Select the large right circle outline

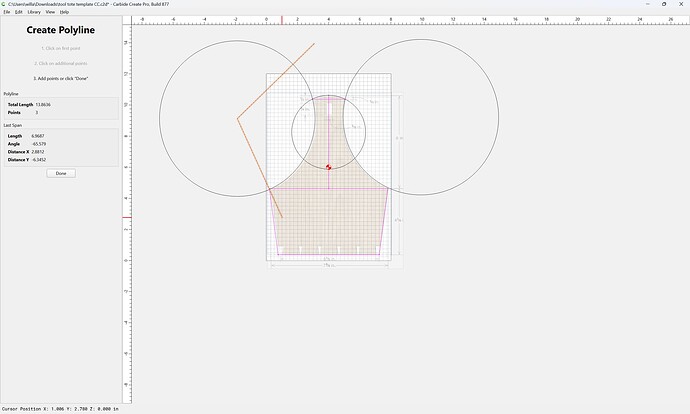[x=499, y=117]
